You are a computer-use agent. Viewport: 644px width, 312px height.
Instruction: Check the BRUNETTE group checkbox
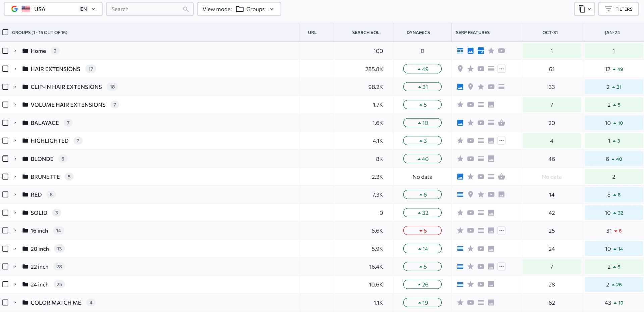tap(5, 177)
